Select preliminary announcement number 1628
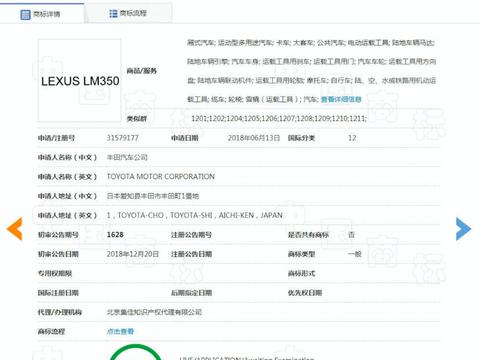Image resolution: width=480 pixels, height=360 pixels. pos(115,235)
